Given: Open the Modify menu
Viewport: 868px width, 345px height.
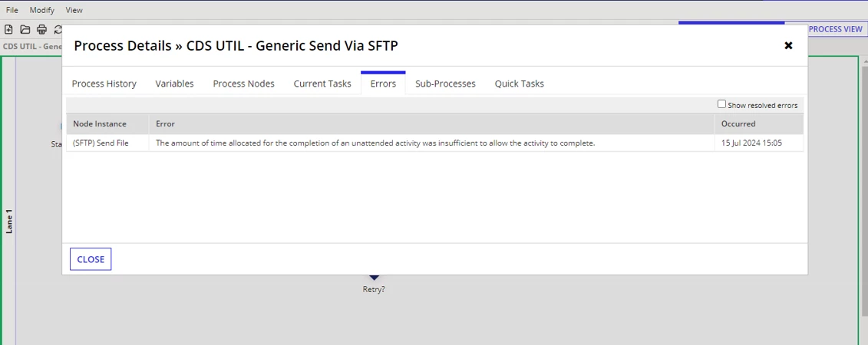Looking at the screenshot, I should click(x=42, y=10).
